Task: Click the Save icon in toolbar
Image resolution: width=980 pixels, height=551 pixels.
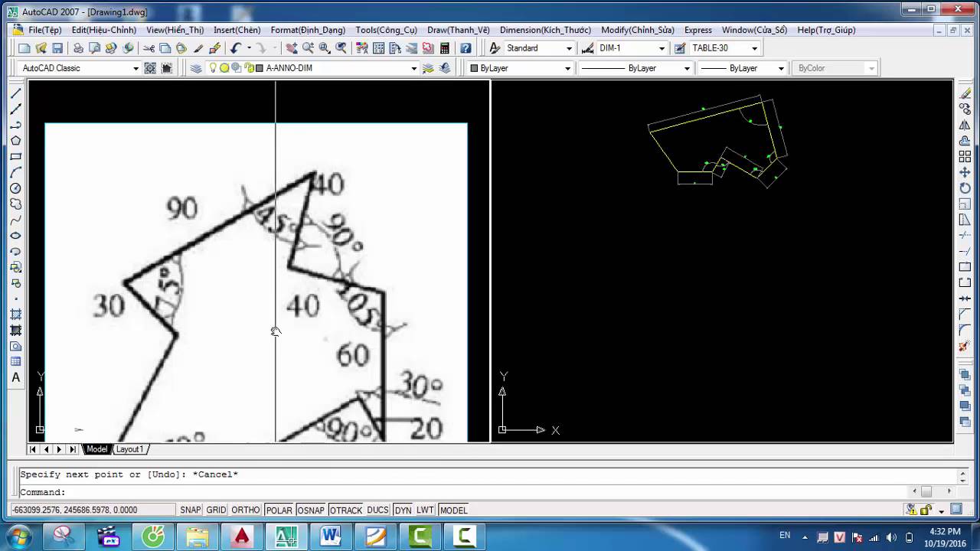Action: [x=57, y=48]
